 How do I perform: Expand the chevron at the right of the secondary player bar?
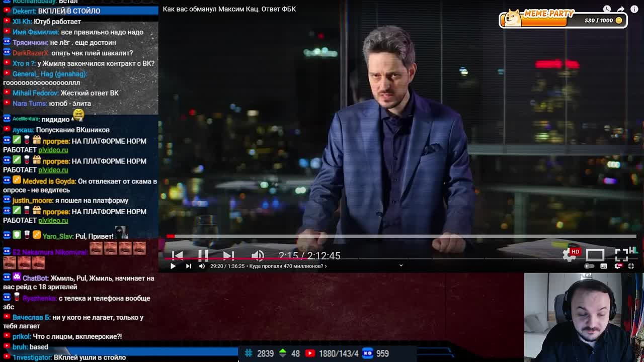(401, 265)
